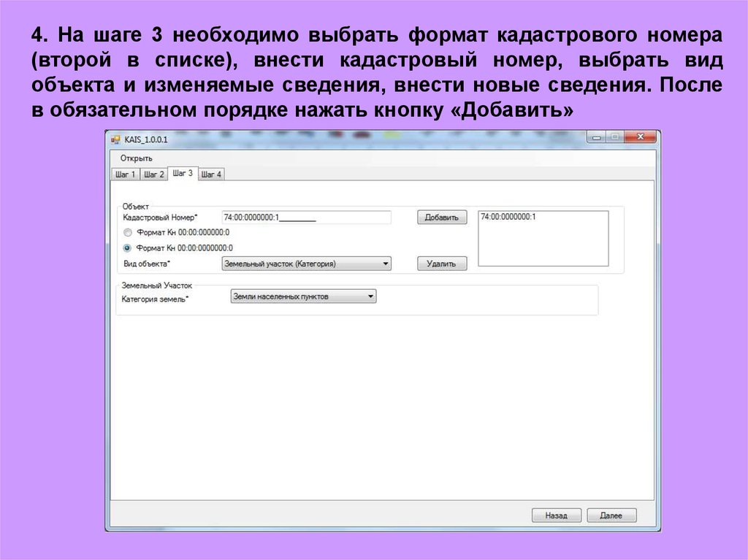Click the Добавить button
The height and width of the screenshot is (560, 748).
(x=442, y=218)
